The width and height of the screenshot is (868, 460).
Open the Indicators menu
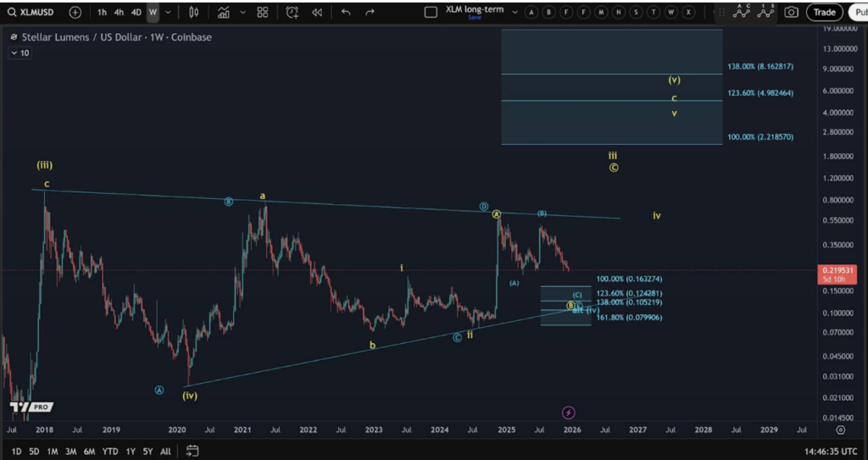224,12
